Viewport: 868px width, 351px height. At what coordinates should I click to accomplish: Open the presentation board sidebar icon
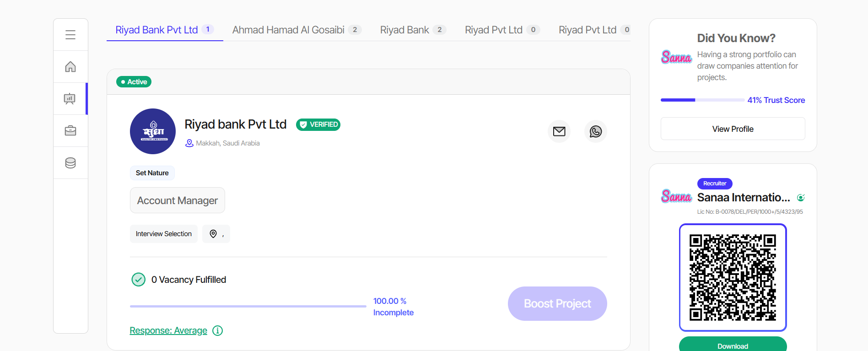click(x=70, y=99)
